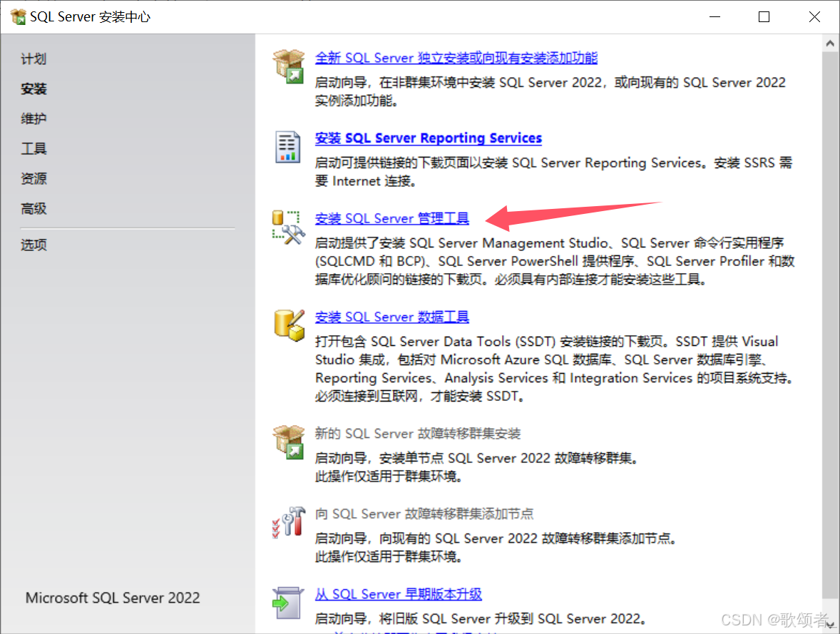Open 安装 SQL Server Reporting Services link

[428, 138]
